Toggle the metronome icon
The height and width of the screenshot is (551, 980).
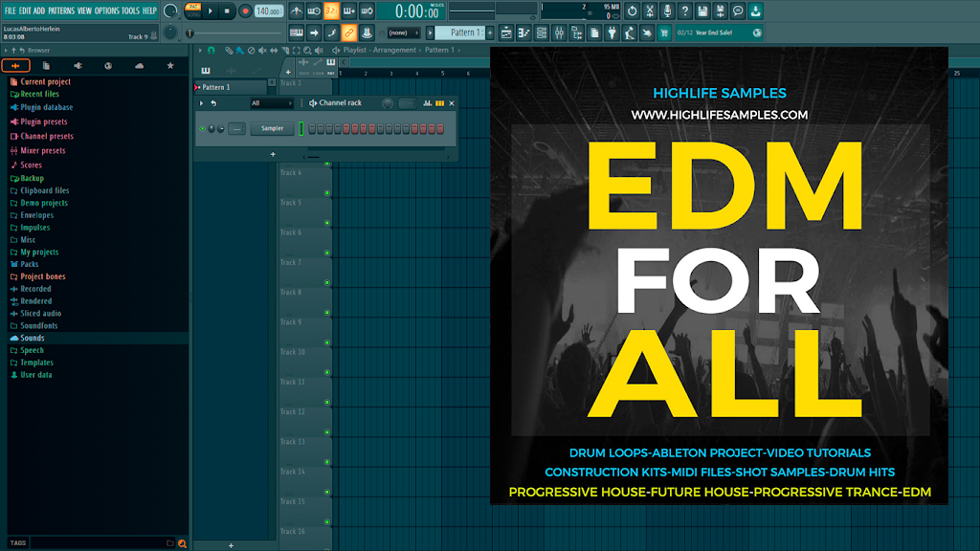[297, 11]
